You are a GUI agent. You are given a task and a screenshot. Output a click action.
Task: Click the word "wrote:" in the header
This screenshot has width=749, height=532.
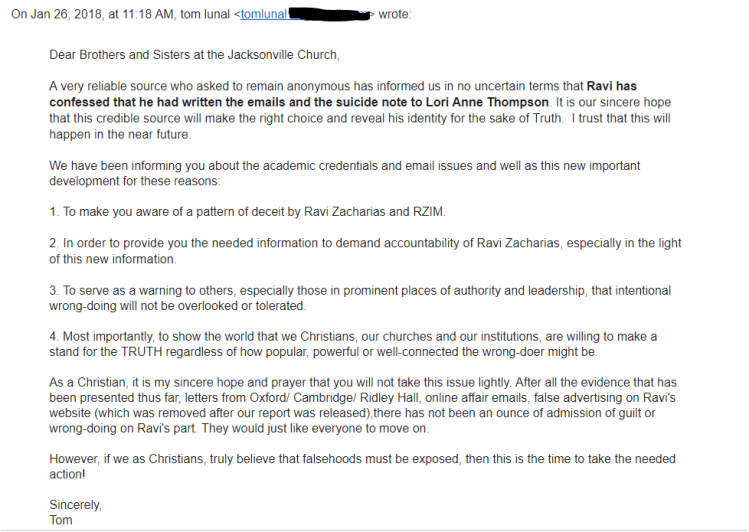(x=393, y=15)
